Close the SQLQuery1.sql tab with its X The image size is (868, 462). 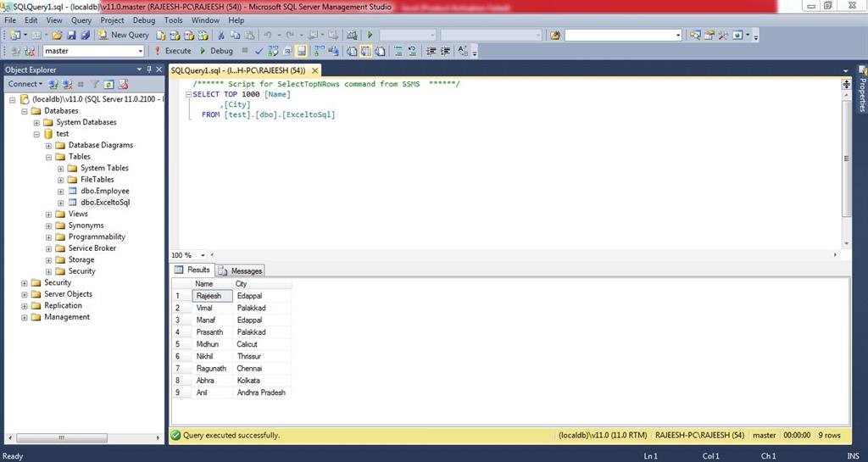[x=315, y=70]
